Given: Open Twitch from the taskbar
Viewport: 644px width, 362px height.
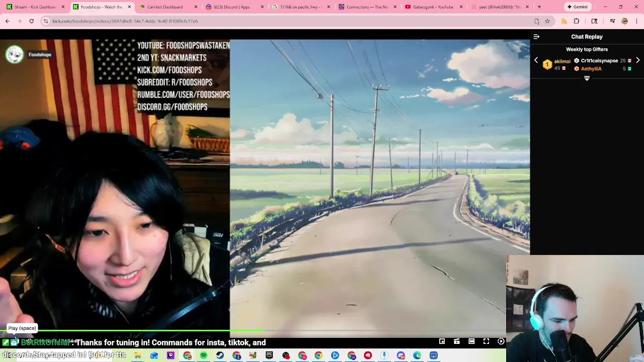Looking at the screenshot, I should tap(171, 355).
